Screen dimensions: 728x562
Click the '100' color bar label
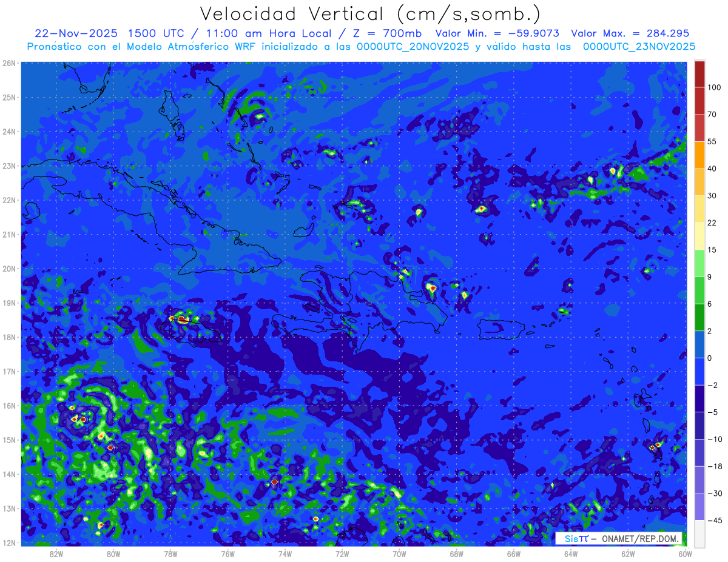[714, 87]
